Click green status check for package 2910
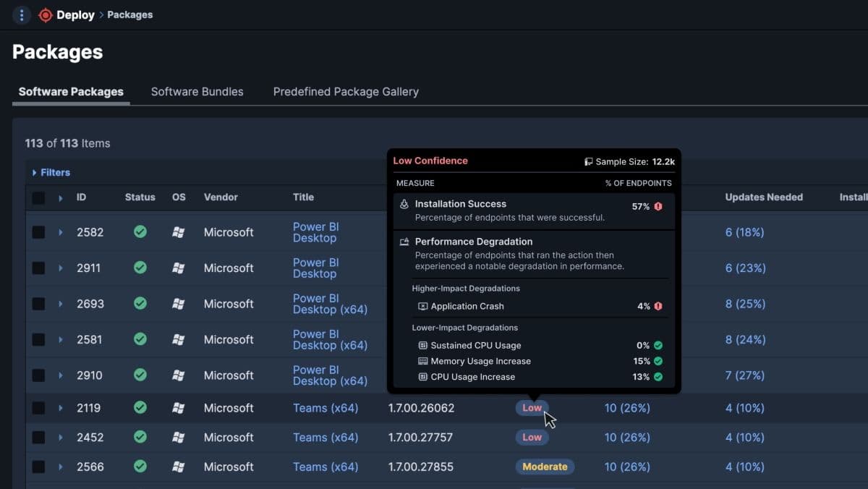Viewport: 868px width, 489px height. click(140, 375)
